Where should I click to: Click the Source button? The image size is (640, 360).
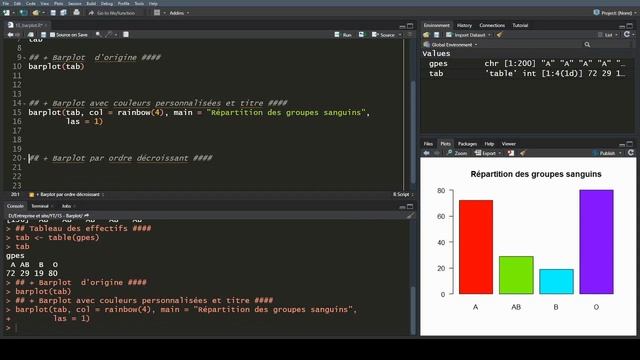click(383, 35)
